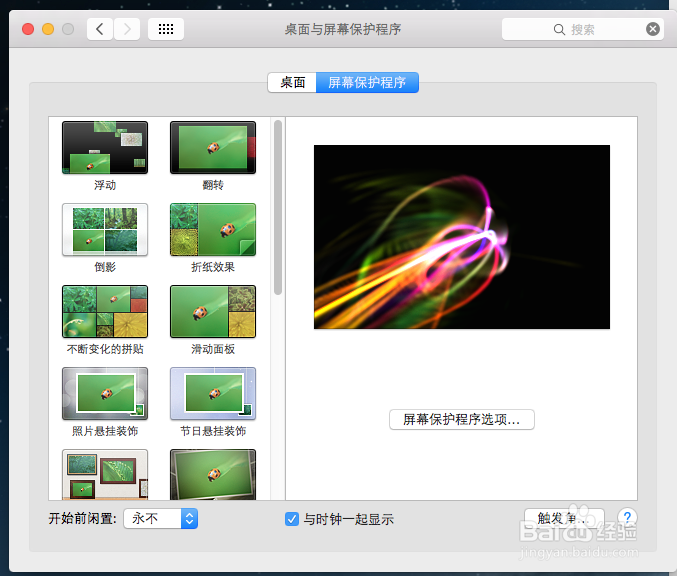
Task: Minimize the window with the yellow button
Action: pyautogui.click(x=48, y=29)
